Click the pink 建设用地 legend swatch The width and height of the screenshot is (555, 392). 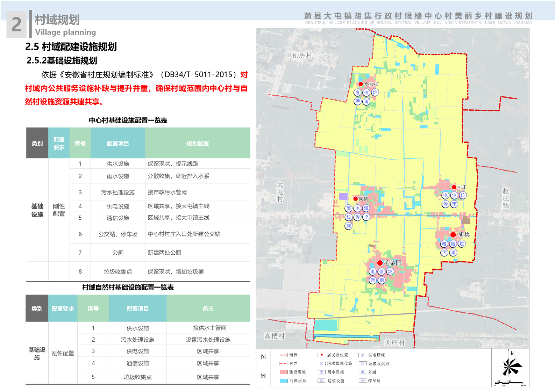[x=283, y=372]
